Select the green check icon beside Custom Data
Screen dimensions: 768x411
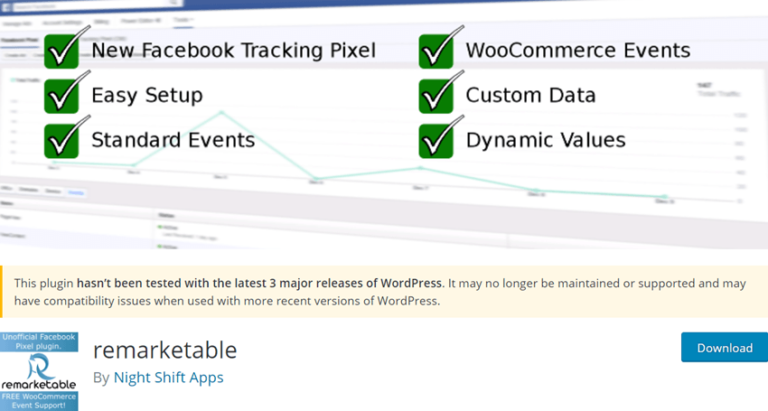[x=437, y=94]
